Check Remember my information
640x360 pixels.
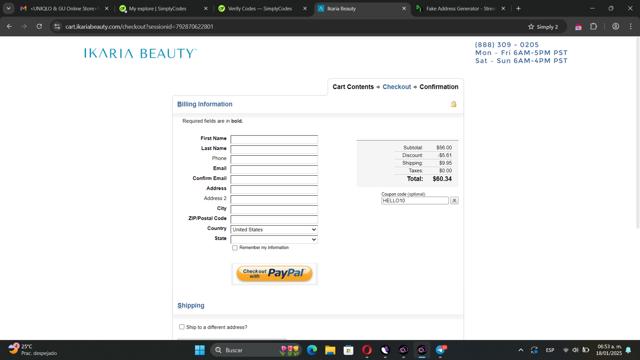235,248
